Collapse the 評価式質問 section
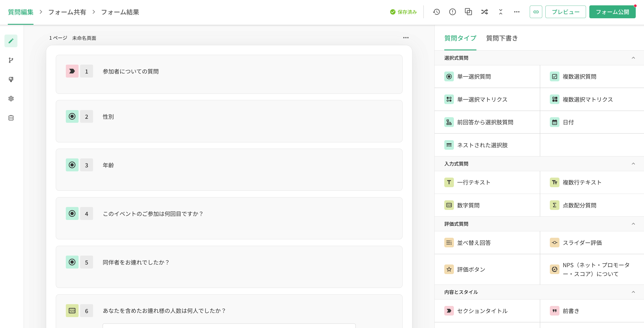This screenshot has height=328, width=644. click(x=633, y=224)
